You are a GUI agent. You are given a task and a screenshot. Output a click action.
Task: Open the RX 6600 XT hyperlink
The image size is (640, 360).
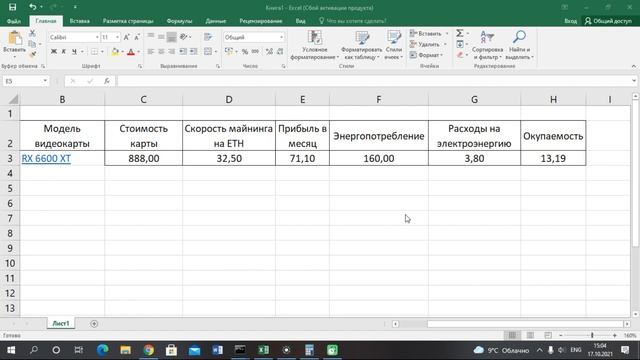46,158
